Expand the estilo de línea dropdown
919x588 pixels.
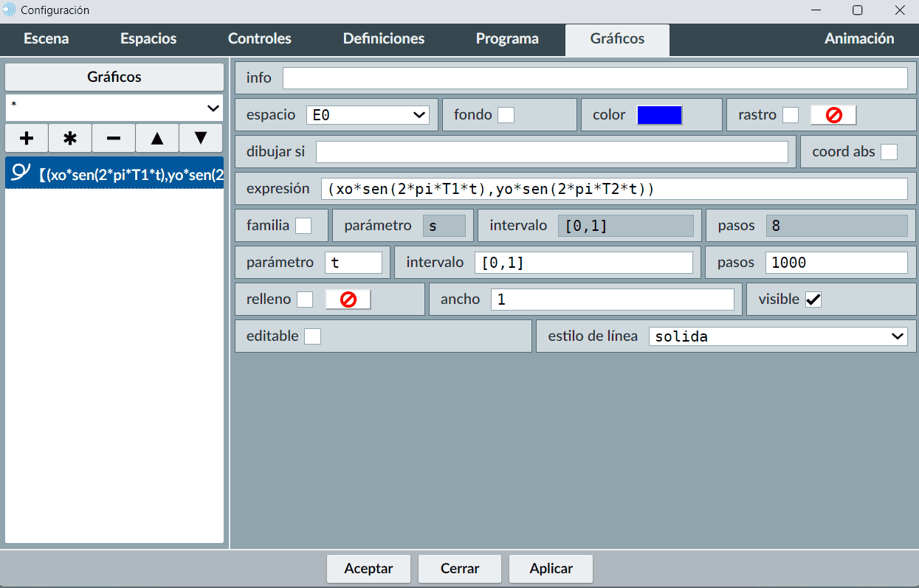point(778,336)
